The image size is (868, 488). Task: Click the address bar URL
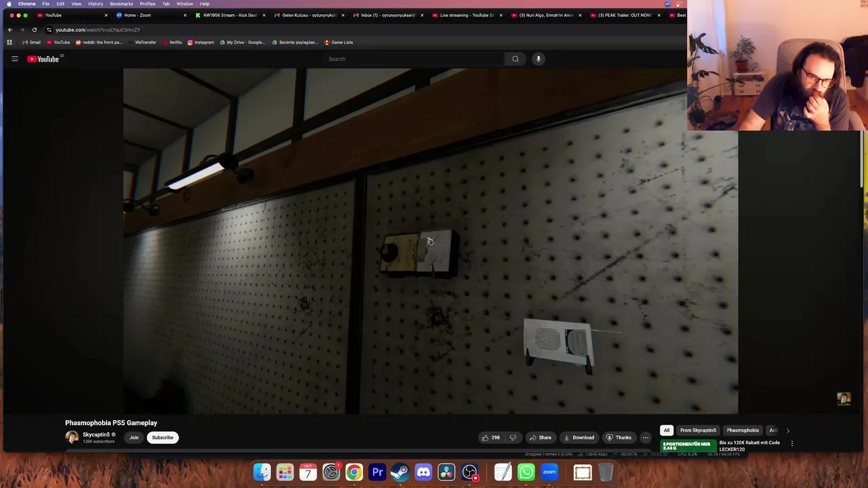coord(98,30)
